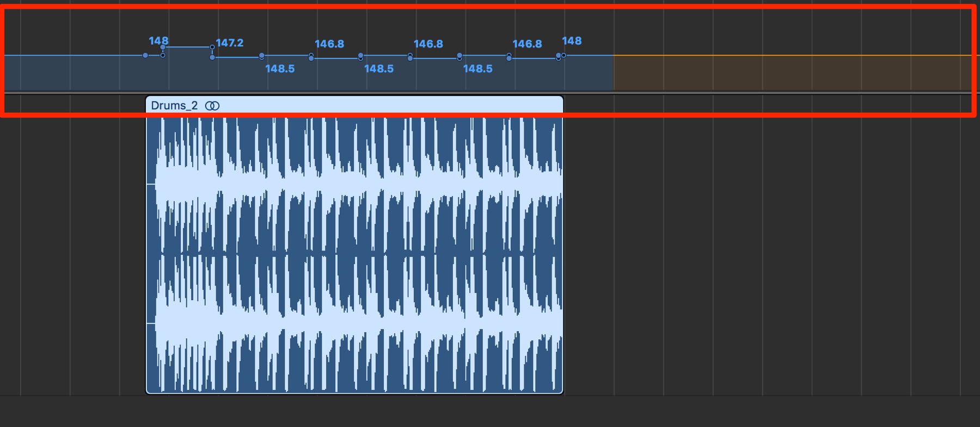Click the orange tempo line after the tempo changes
Viewport: 980px width, 427px height.
coord(796,56)
